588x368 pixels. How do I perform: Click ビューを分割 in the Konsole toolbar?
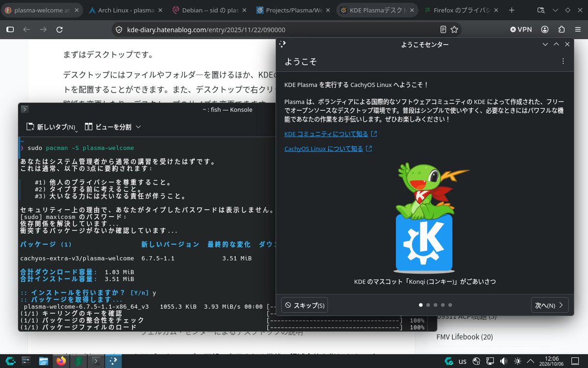point(108,127)
